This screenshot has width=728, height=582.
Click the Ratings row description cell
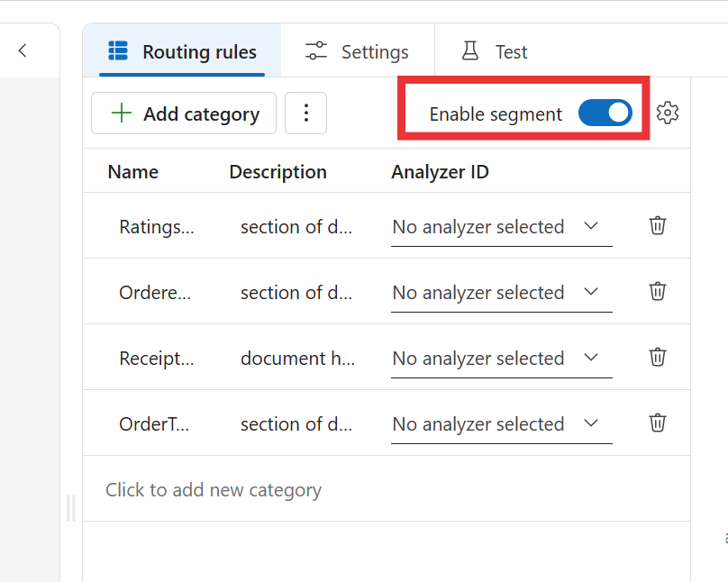(x=296, y=227)
